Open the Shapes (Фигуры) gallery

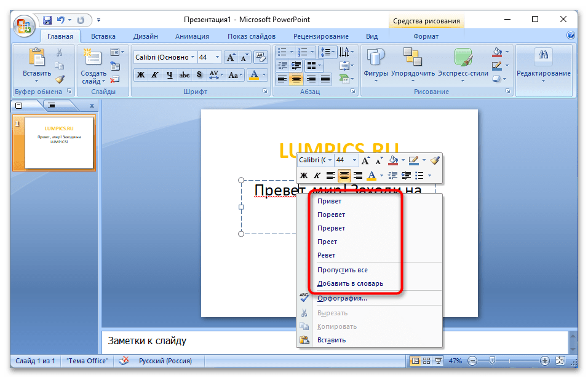(376, 65)
